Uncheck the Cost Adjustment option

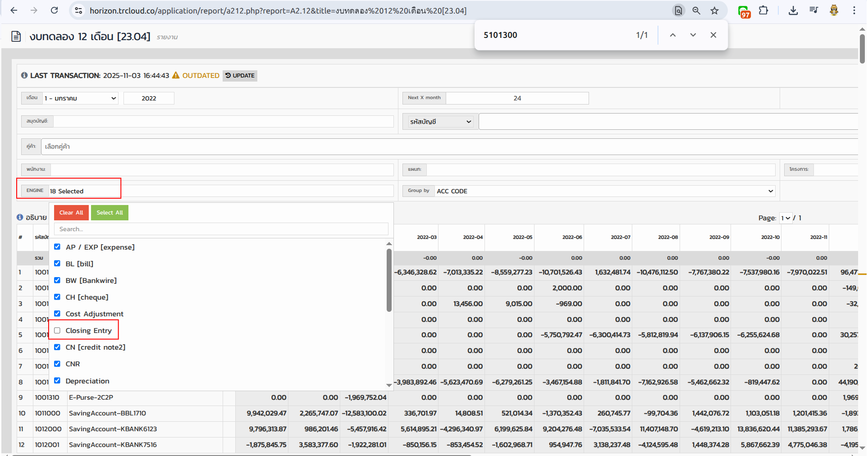(57, 314)
